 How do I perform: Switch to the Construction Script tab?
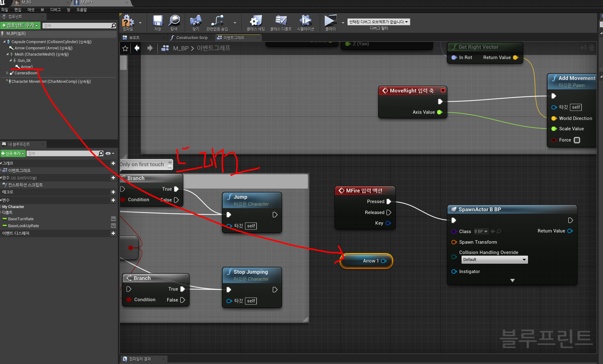point(192,37)
